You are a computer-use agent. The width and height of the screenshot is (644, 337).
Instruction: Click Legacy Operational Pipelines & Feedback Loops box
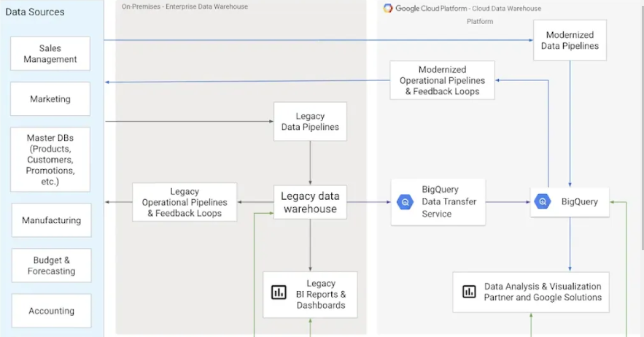click(x=185, y=203)
